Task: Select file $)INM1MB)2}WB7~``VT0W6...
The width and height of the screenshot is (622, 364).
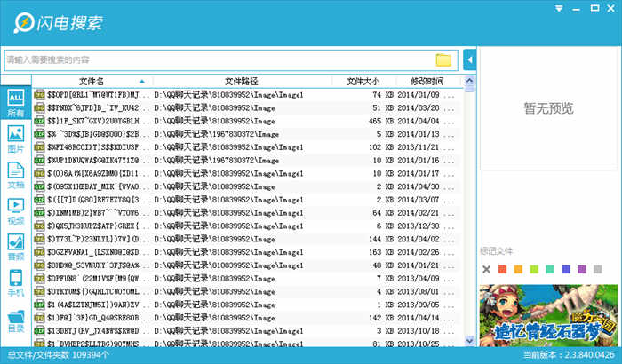Action: point(248,212)
